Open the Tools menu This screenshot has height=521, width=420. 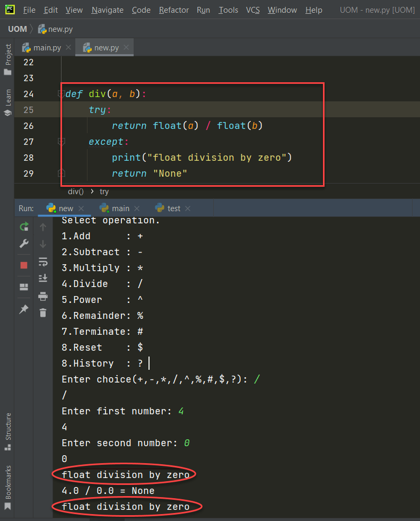[x=229, y=10]
